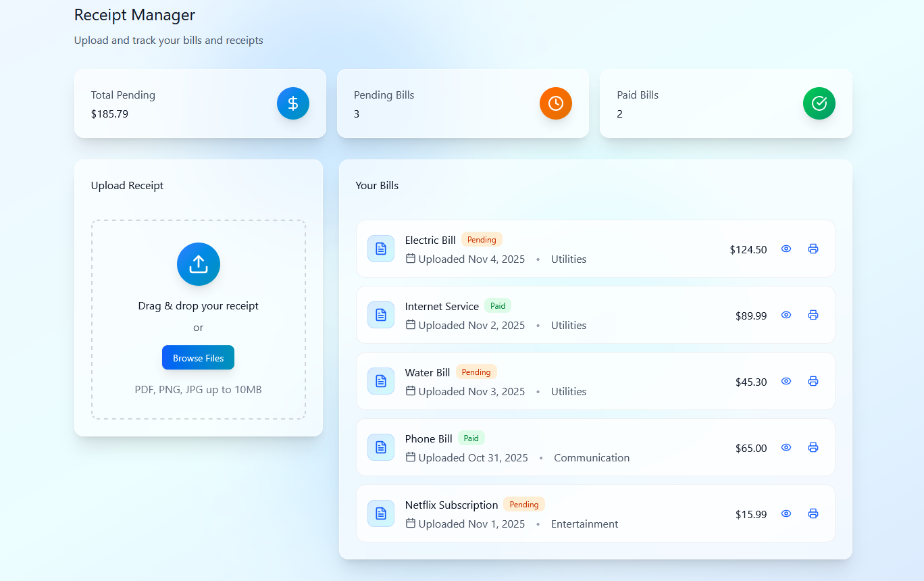Click the Communication category label
The image size is (924, 581).
coord(592,458)
